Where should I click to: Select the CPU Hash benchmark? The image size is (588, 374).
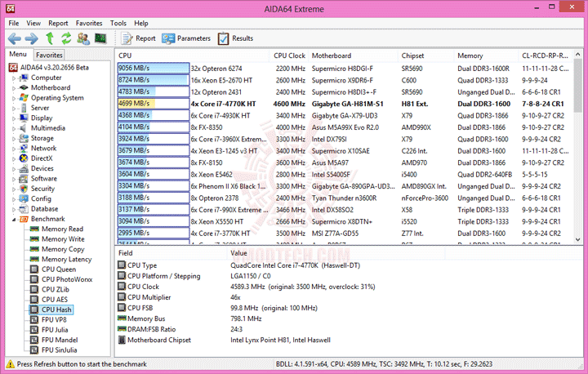point(56,309)
